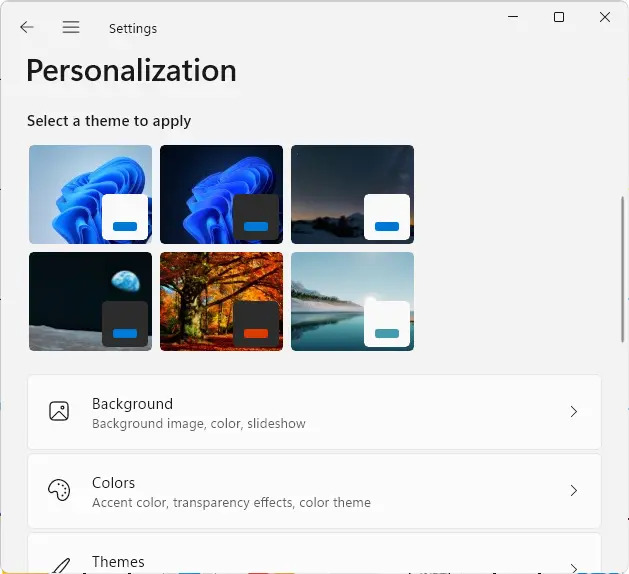Viewport: 629px width, 574px height.
Task: Apply the Windows dark bloom theme
Action: pos(221,195)
